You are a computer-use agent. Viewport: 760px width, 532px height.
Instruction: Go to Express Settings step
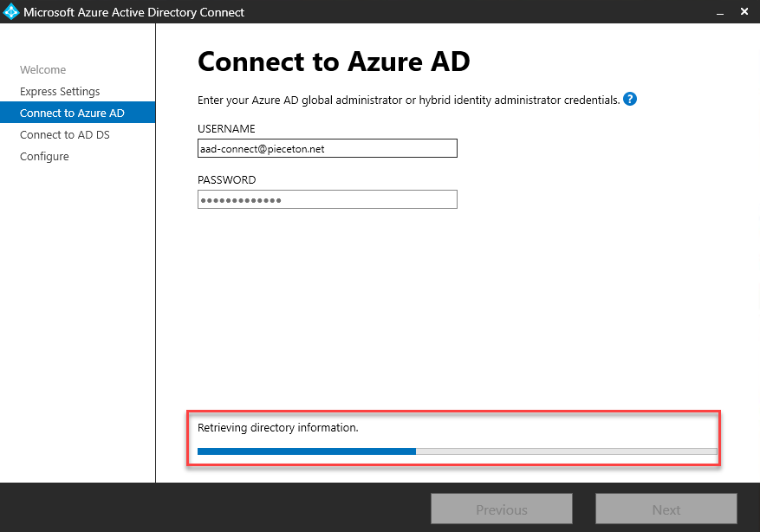[60, 92]
